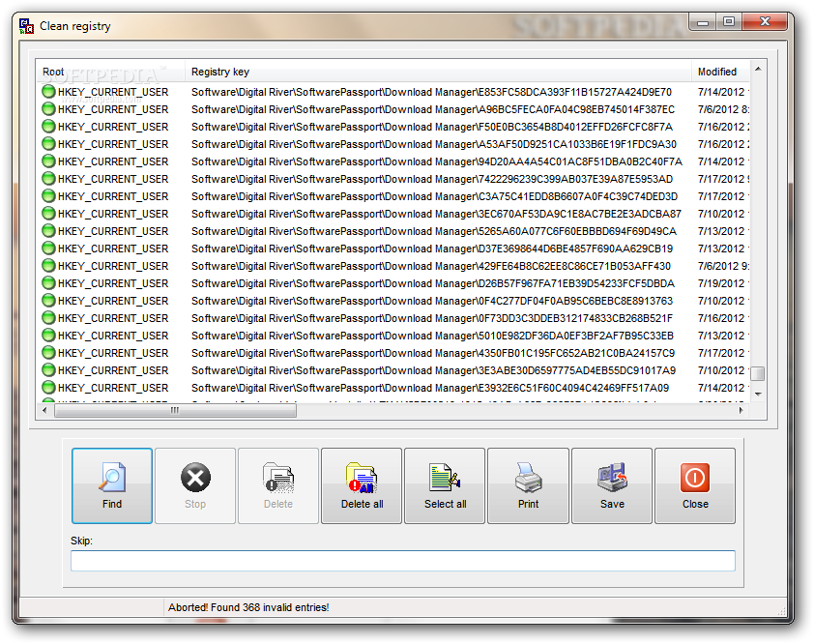Maximize the Clean registry window
Image resolution: width=814 pixels, height=644 pixels.
(x=729, y=22)
